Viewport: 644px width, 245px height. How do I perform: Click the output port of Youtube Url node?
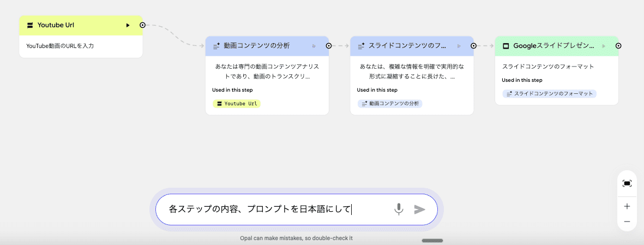[x=142, y=25]
